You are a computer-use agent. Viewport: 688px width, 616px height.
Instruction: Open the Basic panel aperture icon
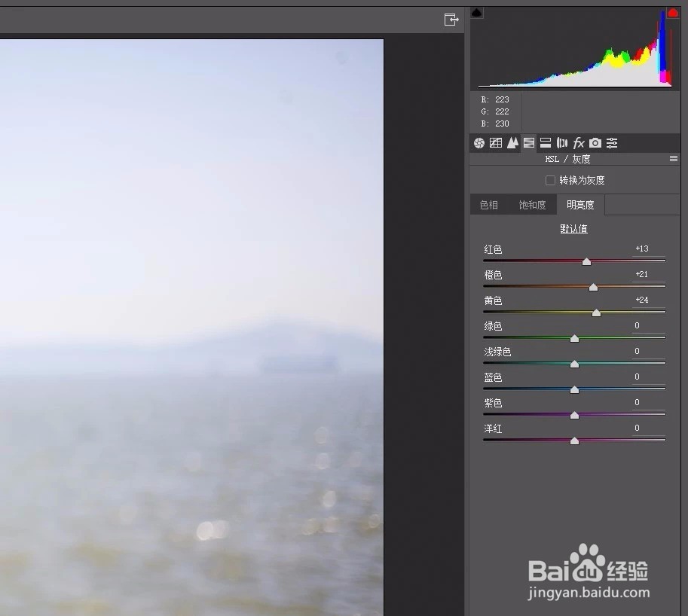point(479,143)
